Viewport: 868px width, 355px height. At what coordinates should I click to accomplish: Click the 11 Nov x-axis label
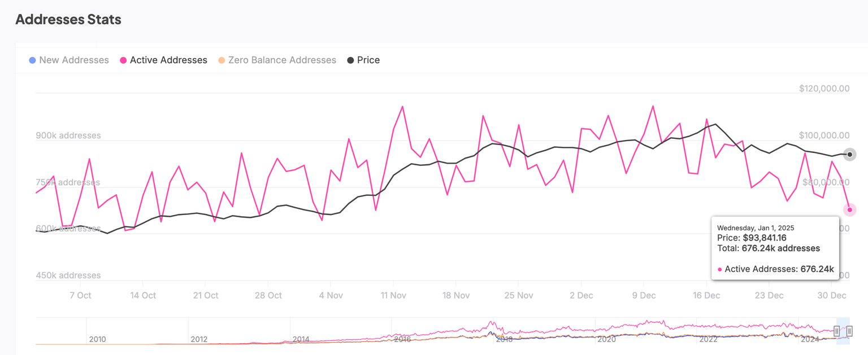(x=393, y=295)
